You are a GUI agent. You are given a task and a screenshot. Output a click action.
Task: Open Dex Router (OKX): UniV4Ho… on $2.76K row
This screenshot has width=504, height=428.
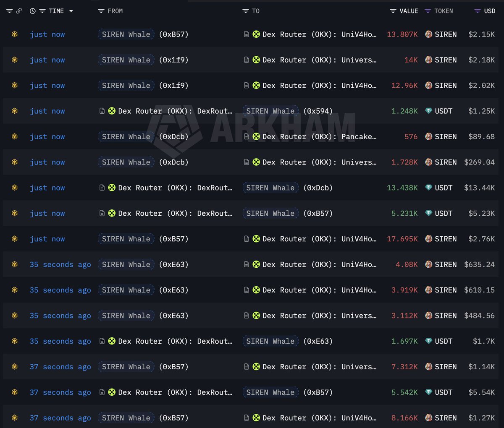pos(320,239)
